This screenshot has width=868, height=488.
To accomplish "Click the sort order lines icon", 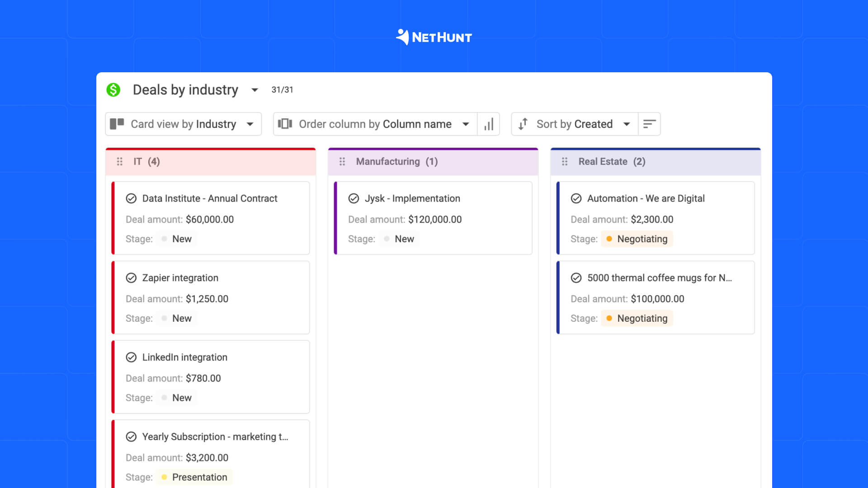I will [649, 123].
